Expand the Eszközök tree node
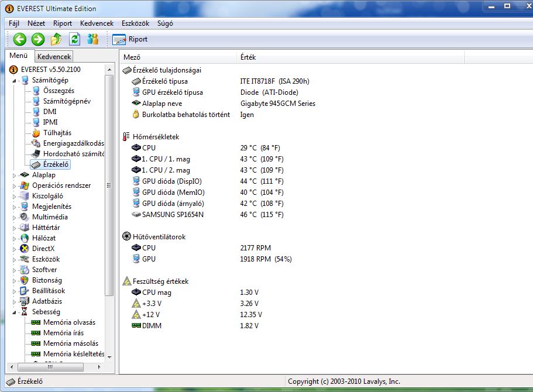Image resolution: width=533 pixels, height=392 pixels. click(14, 260)
